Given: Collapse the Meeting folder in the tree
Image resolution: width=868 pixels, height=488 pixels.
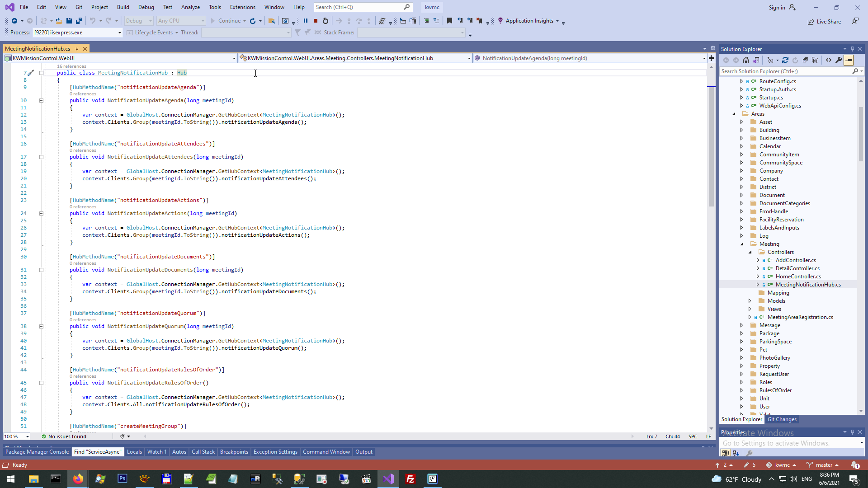Looking at the screenshot, I should [x=742, y=244].
